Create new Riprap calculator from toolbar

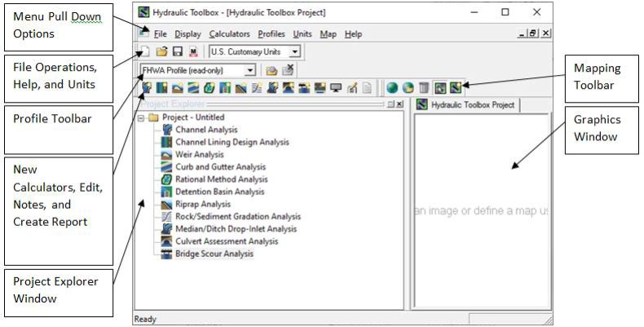240,87
